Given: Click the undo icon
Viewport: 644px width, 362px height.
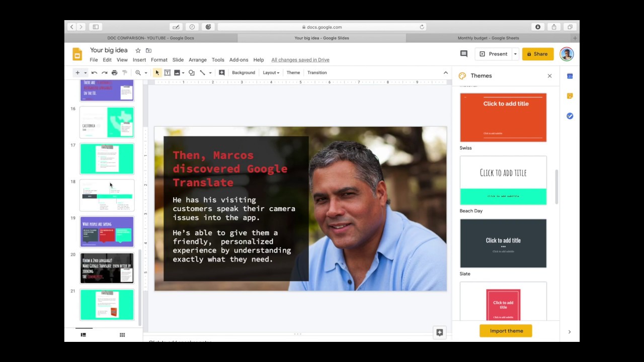Looking at the screenshot, I should [94, 72].
